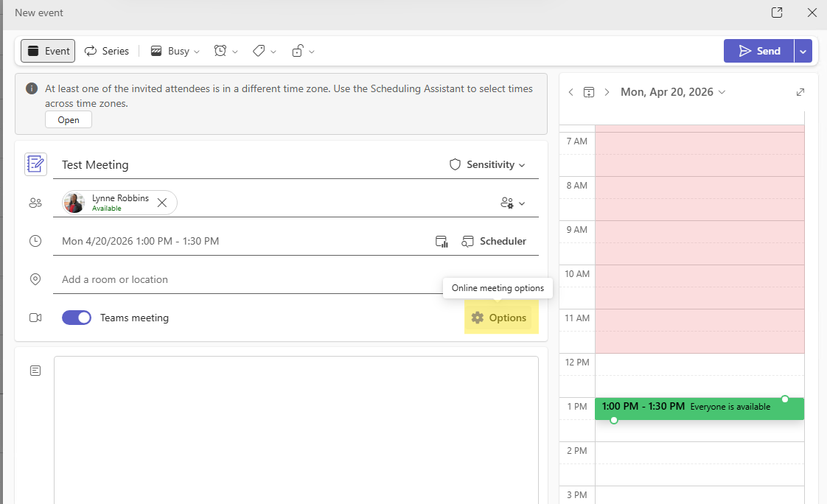Open the Mon, Apr 20, 2026 date picker

point(672,92)
